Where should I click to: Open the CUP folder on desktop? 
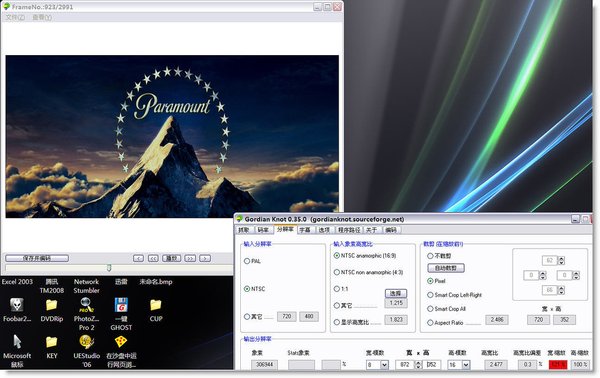click(x=156, y=305)
